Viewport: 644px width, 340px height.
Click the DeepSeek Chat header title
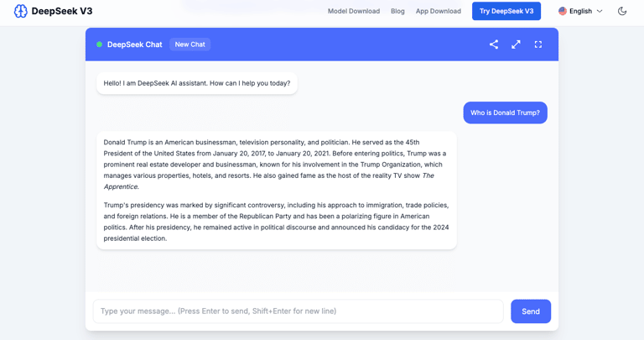(135, 44)
